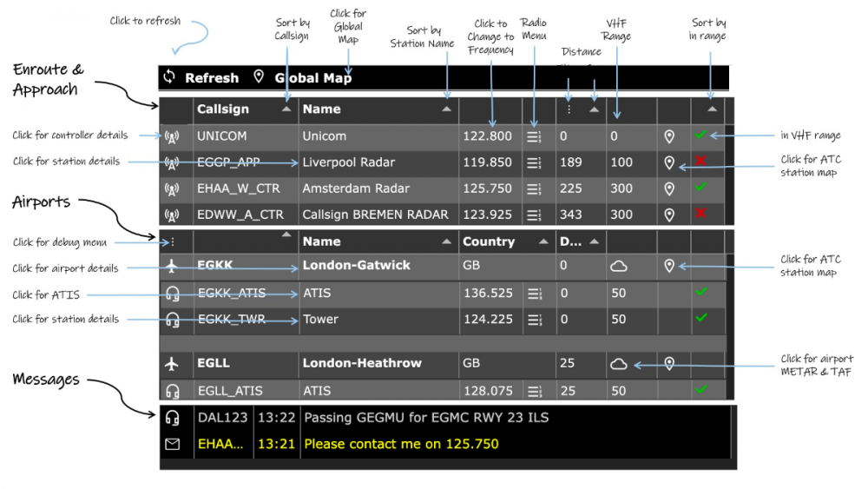
Task: Open METAR cloud icon for London-Heathrow
Action: click(619, 364)
